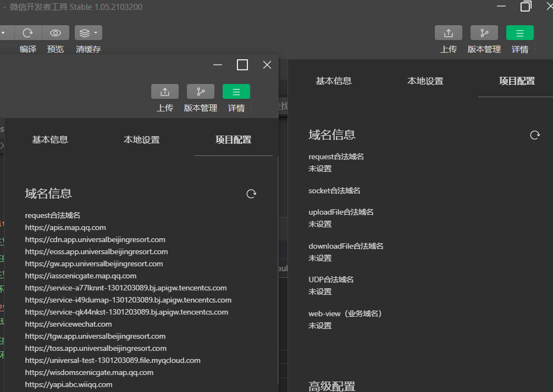Screen dimensions: 553x392
Task: Click request合法域名 label in front window
Action: (x=53, y=215)
